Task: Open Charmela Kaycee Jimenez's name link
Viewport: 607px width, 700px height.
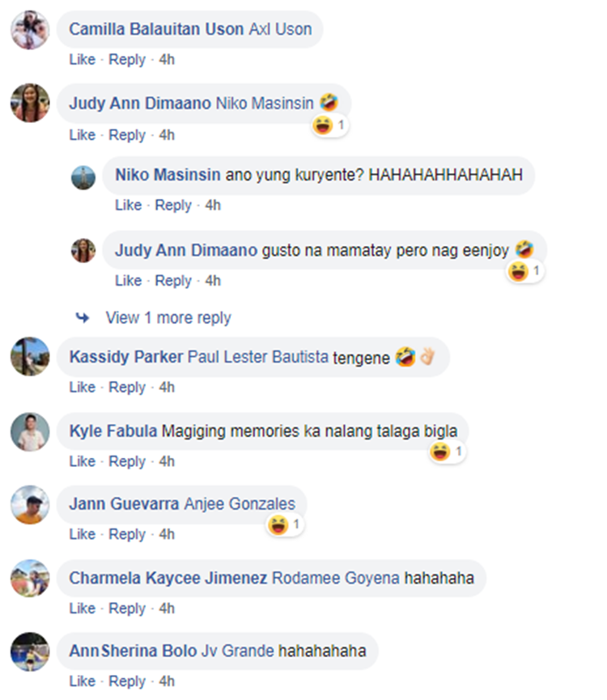Action: point(168,578)
